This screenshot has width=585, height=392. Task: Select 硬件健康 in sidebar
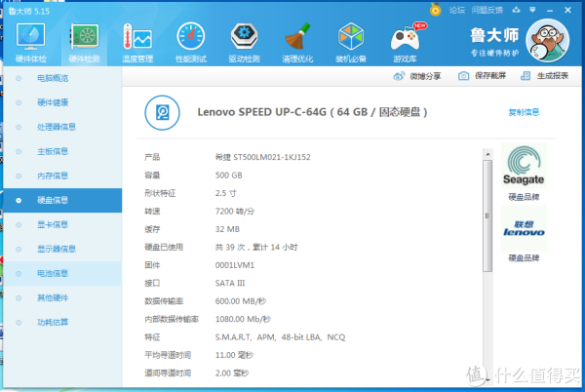point(62,102)
